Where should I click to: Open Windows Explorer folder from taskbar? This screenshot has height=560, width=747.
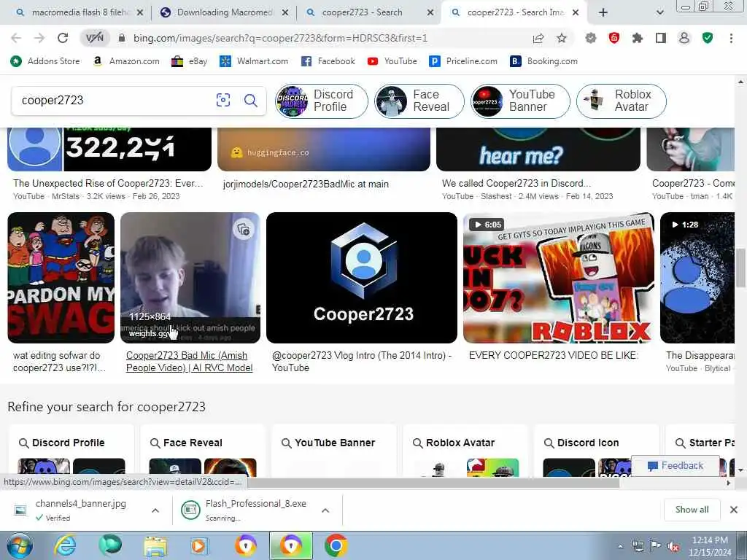155,545
